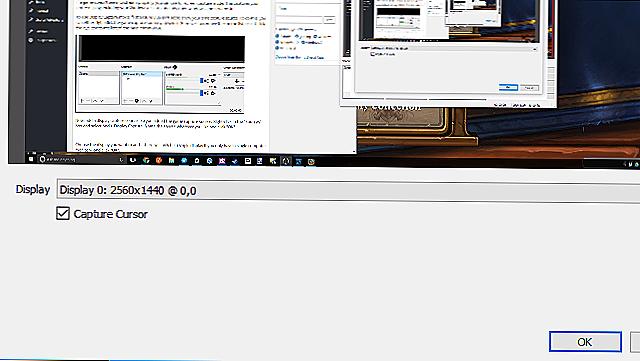Open the magenta pink app icon in previewed taskbar

tap(222, 161)
